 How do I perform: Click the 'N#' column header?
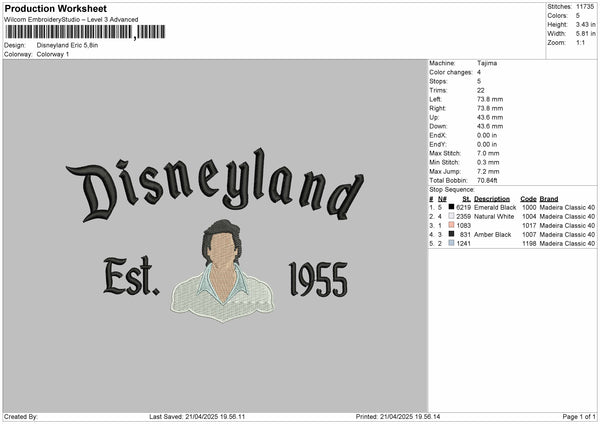coord(442,199)
